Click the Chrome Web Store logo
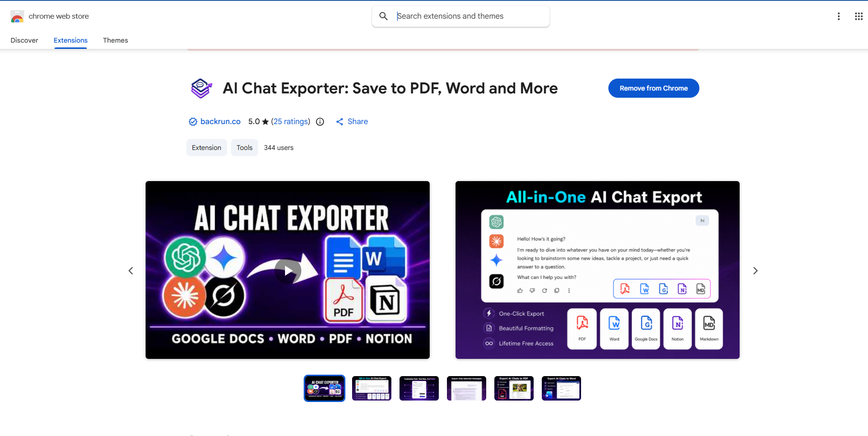This screenshot has height=436, width=868. click(x=17, y=16)
